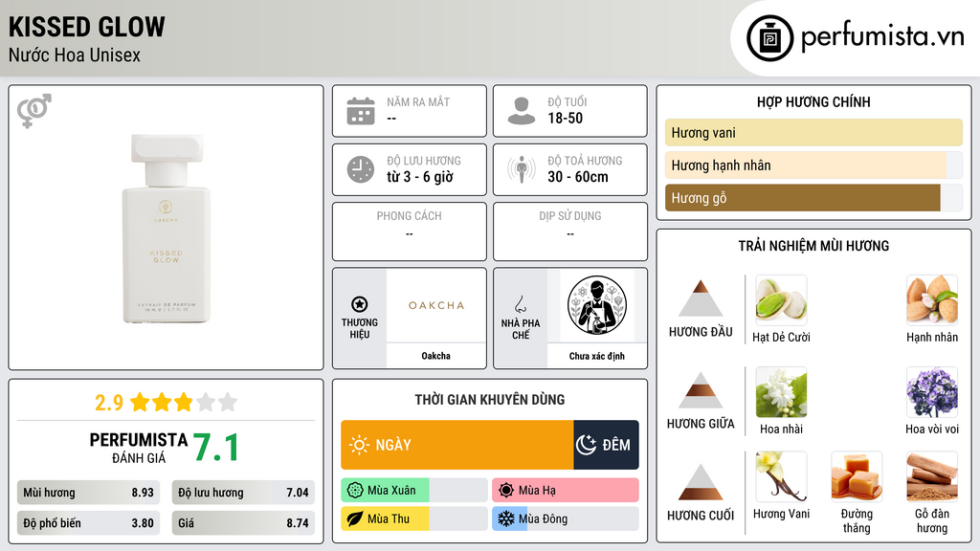Image resolution: width=980 pixels, height=551 pixels.
Task: Click the từ 3 - 6 giờ longevity value
Action: (419, 177)
